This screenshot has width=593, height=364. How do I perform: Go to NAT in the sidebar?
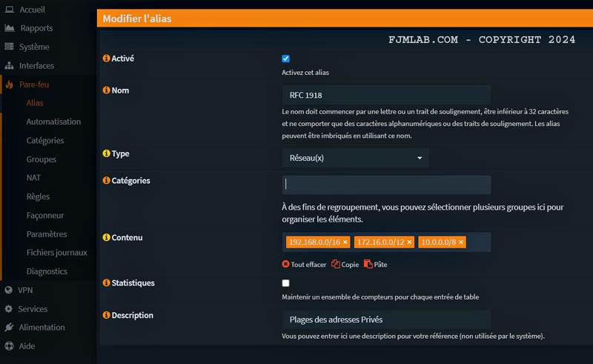click(x=35, y=178)
